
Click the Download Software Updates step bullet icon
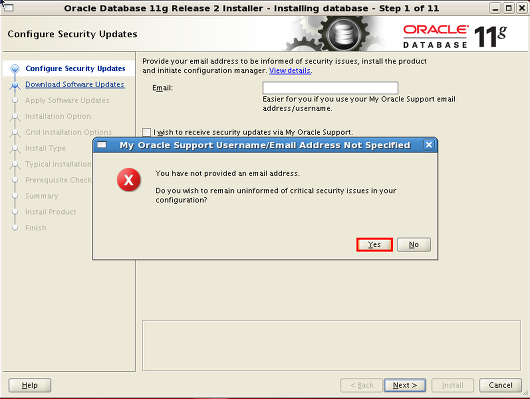15,85
